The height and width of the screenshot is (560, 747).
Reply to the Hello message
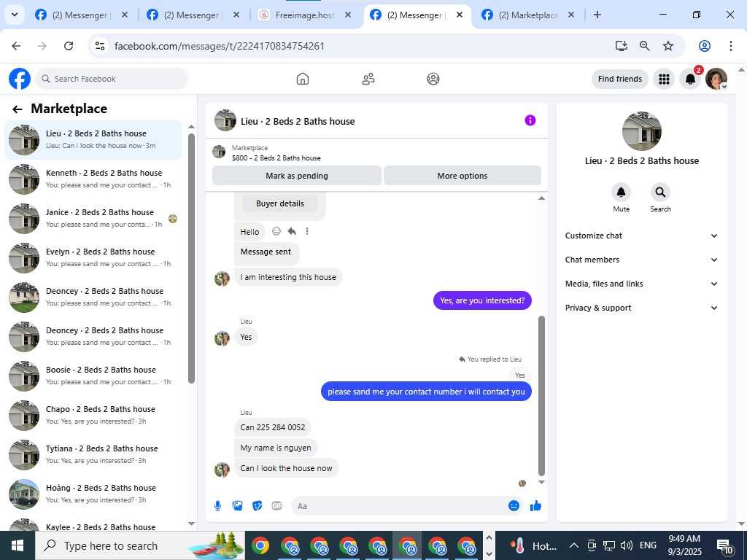[x=292, y=231]
